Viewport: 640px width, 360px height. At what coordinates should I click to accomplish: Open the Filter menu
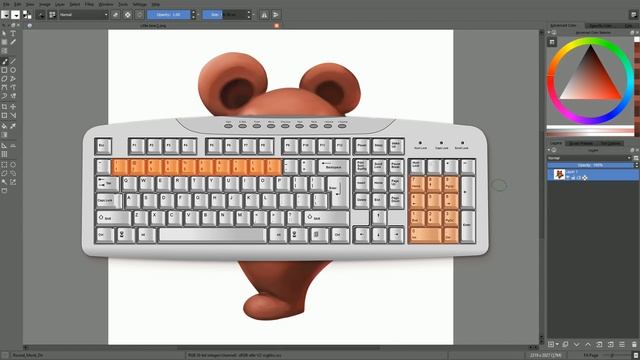[x=89, y=4]
